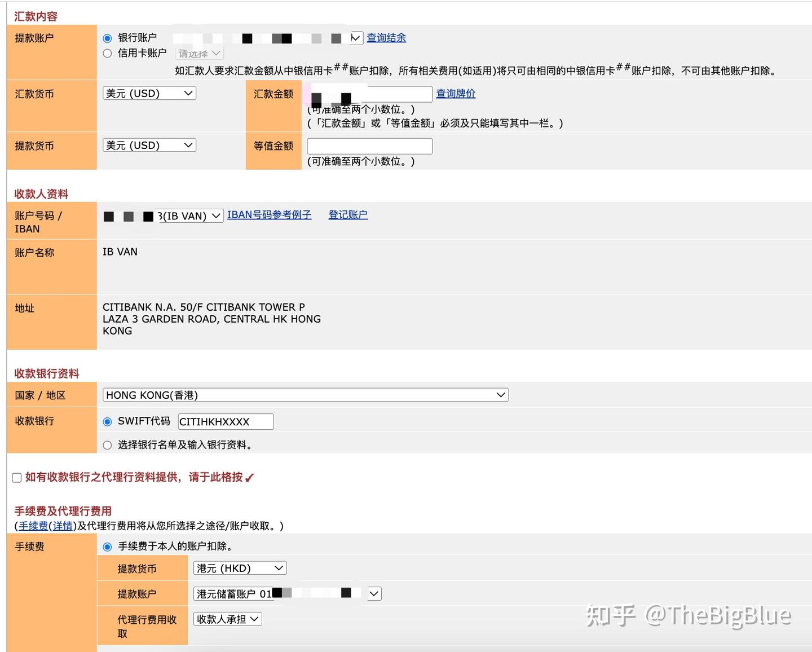Open the IBAN号码参考例子 link
812x652 pixels.
pos(269,215)
